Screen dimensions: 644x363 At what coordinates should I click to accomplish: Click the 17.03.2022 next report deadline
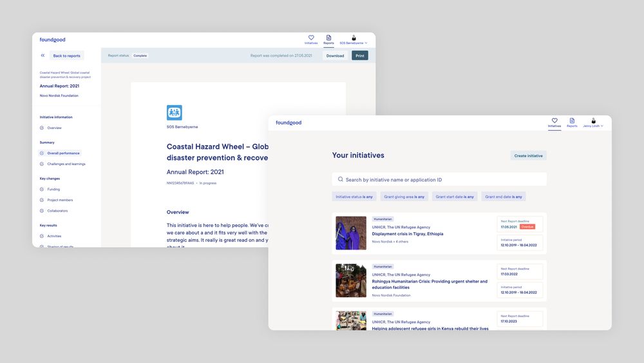509,274
